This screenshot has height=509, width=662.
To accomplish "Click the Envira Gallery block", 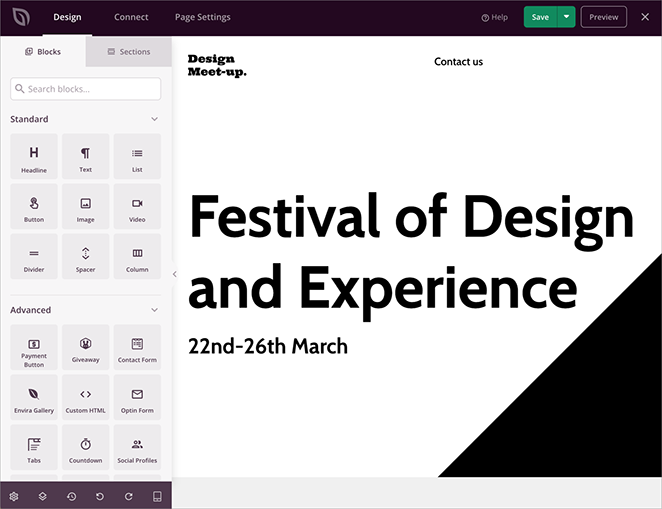I will pyautogui.click(x=34, y=398).
